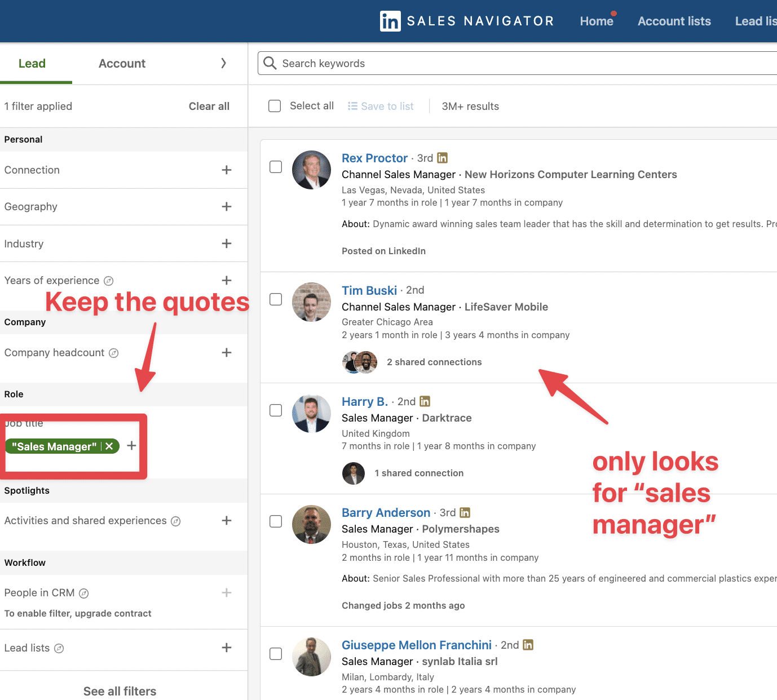Viewport: 777px width, 700px height.
Task: Open LifeSaver Mobile company link
Action: coord(506,307)
